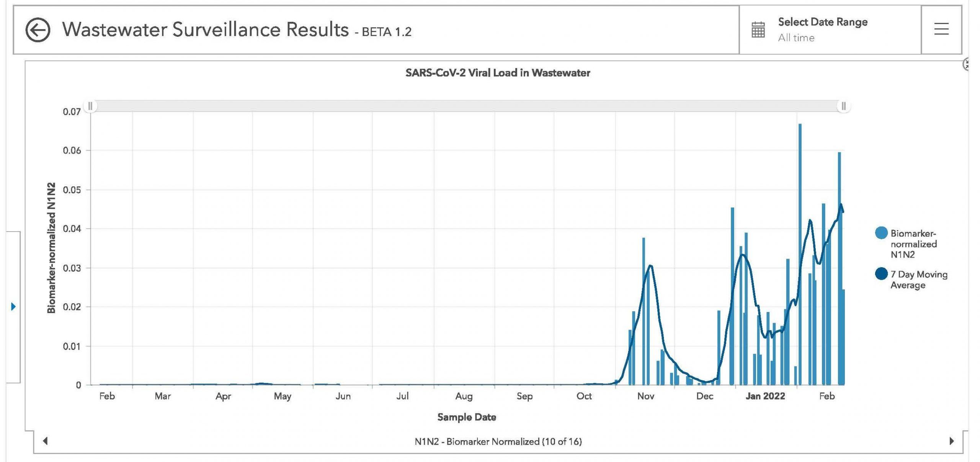Expand side panel with blue triangle

point(13,306)
